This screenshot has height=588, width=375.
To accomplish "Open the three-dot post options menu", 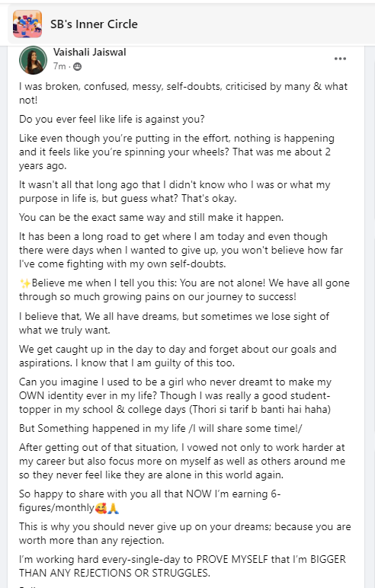I will coord(340,59).
